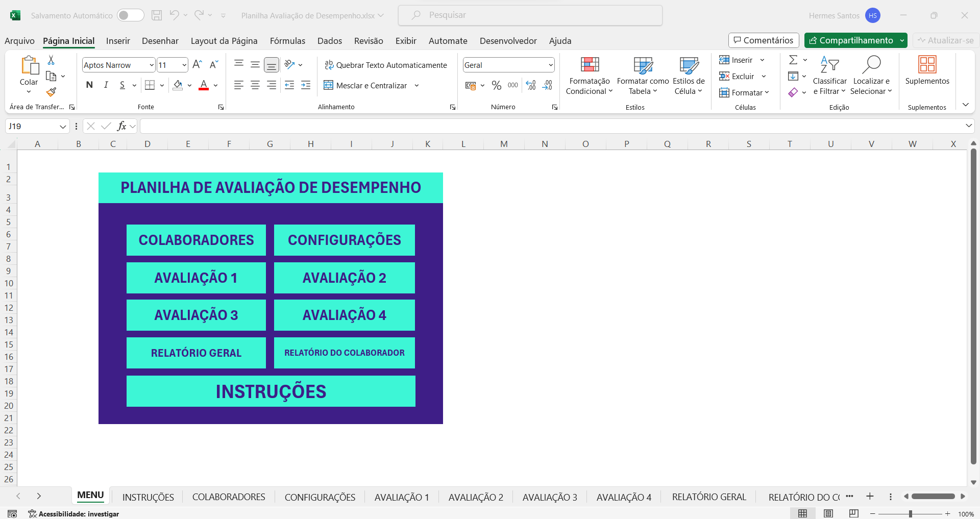The height and width of the screenshot is (519, 980).
Task: Switch to the COLABORADORES sheet tab
Action: 229,497
